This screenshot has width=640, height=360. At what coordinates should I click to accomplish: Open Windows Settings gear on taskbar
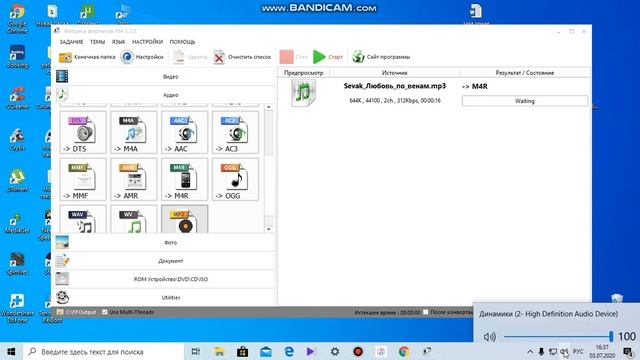click(x=335, y=351)
